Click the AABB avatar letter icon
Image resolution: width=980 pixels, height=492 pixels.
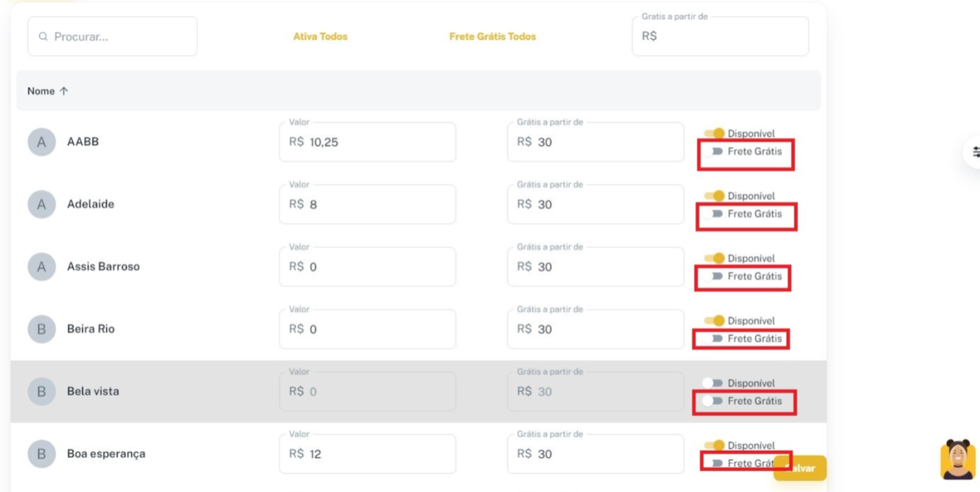[x=41, y=142]
